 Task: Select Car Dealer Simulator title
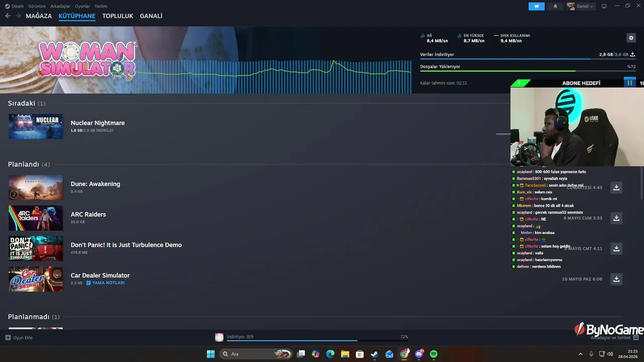pos(100,276)
